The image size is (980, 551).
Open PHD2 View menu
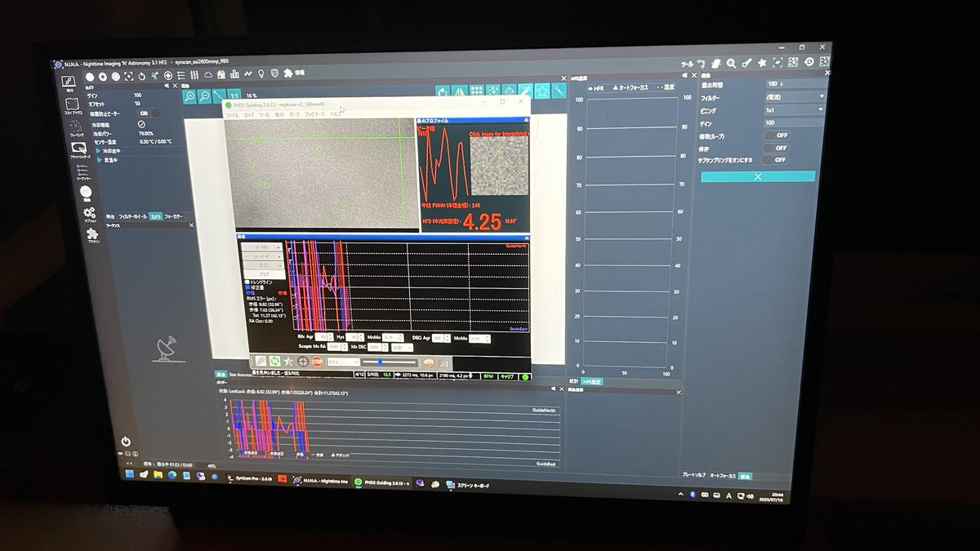tap(278, 116)
